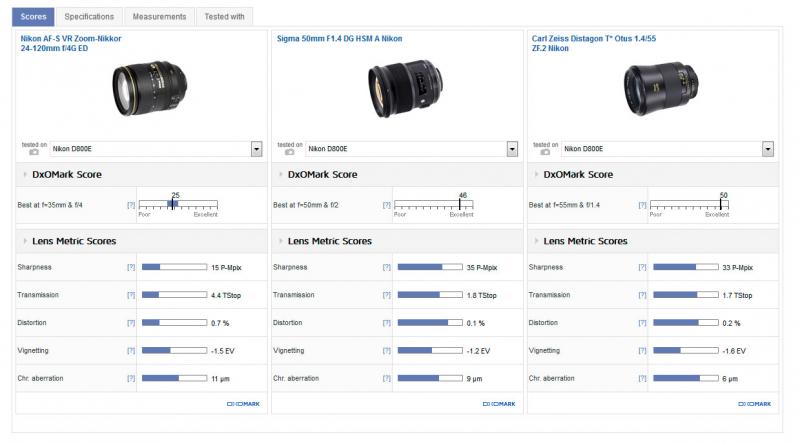Viewport: 800px width, 444px height.
Task: Click help [?] beside 'Best at f=55mm & f/1.4'
Action: 642,205
